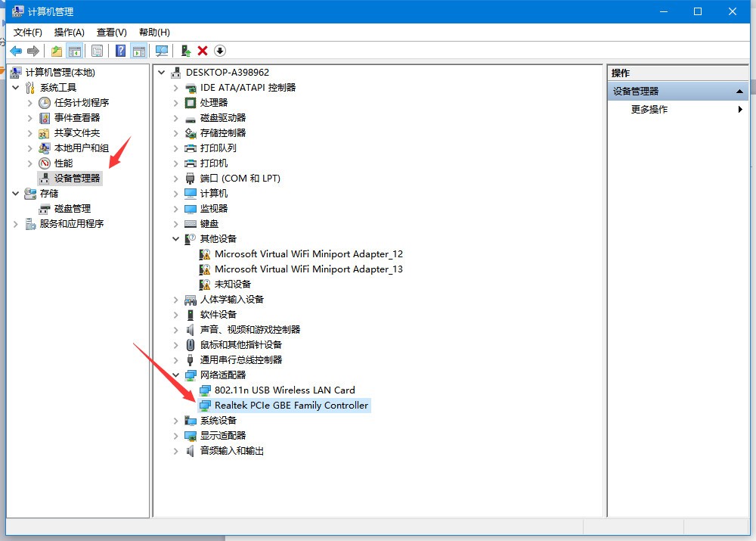
Task: Click the 鼠标和其他指针设备 mouse icon
Action: (191, 344)
